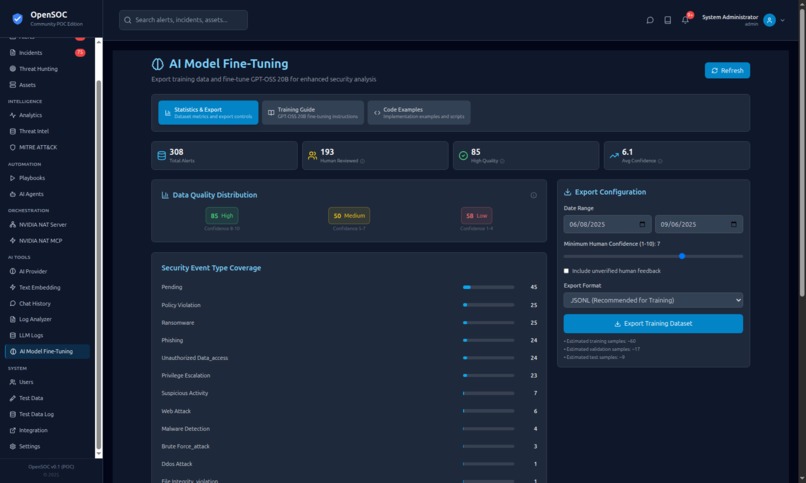Click the Privilege Escalation row label

tap(186, 376)
